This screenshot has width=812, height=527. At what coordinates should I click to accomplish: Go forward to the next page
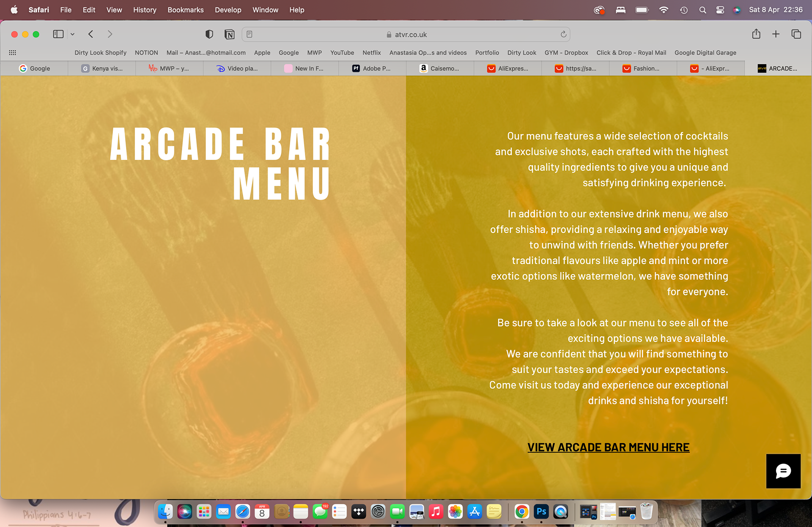(x=110, y=34)
